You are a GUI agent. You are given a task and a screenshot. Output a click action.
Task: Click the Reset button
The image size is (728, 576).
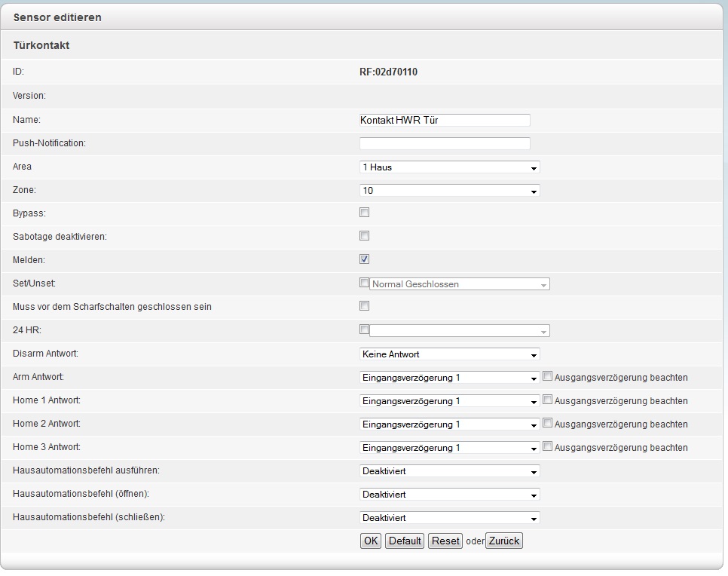pyautogui.click(x=445, y=541)
